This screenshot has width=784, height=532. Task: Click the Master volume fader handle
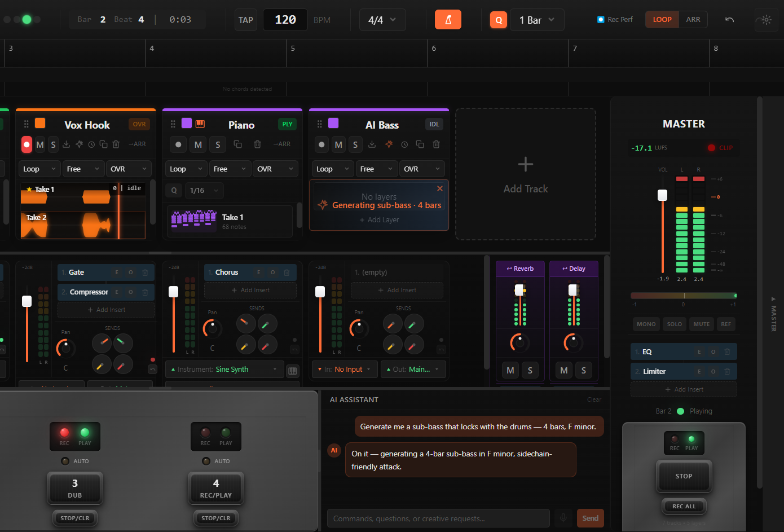pyautogui.click(x=663, y=195)
